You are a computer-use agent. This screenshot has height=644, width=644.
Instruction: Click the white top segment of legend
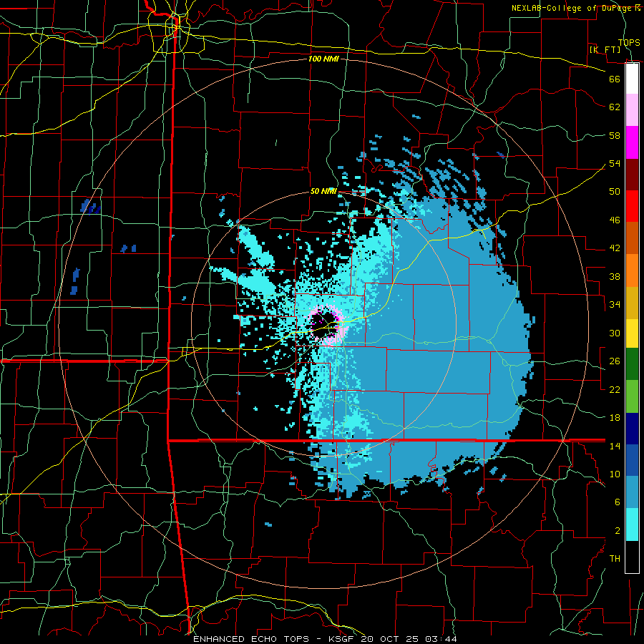pyautogui.click(x=632, y=79)
